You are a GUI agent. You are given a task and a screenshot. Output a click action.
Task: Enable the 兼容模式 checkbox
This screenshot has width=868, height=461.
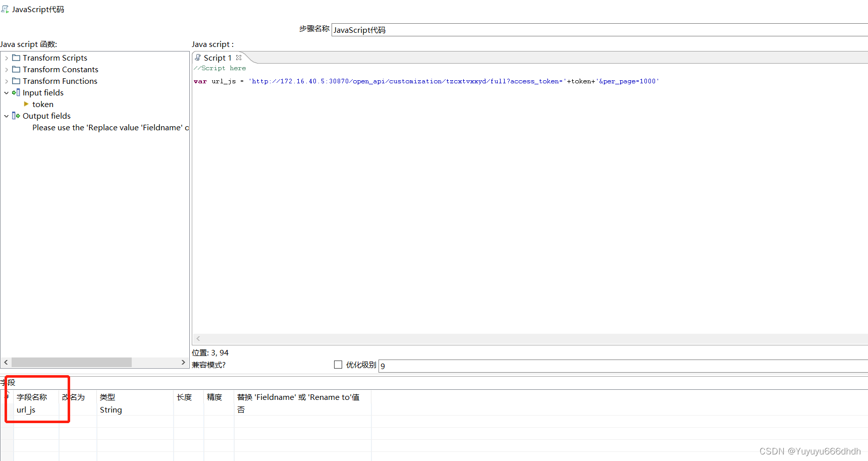[x=338, y=365]
